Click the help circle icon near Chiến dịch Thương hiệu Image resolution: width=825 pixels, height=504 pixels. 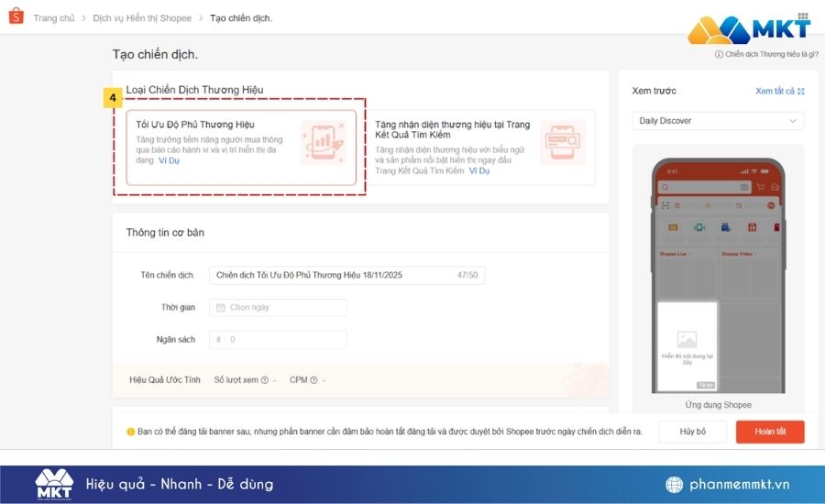pyautogui.click(x=719, y=54)
